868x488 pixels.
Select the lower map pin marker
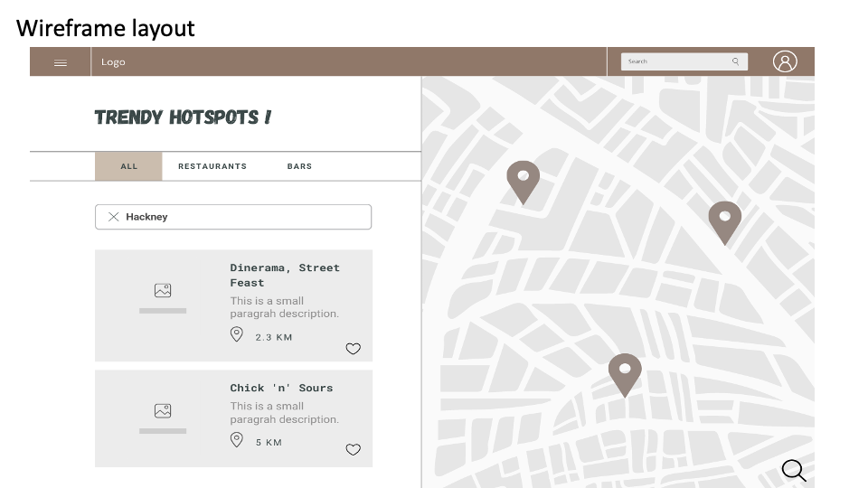pyautogui.click(x=625, y=374)
